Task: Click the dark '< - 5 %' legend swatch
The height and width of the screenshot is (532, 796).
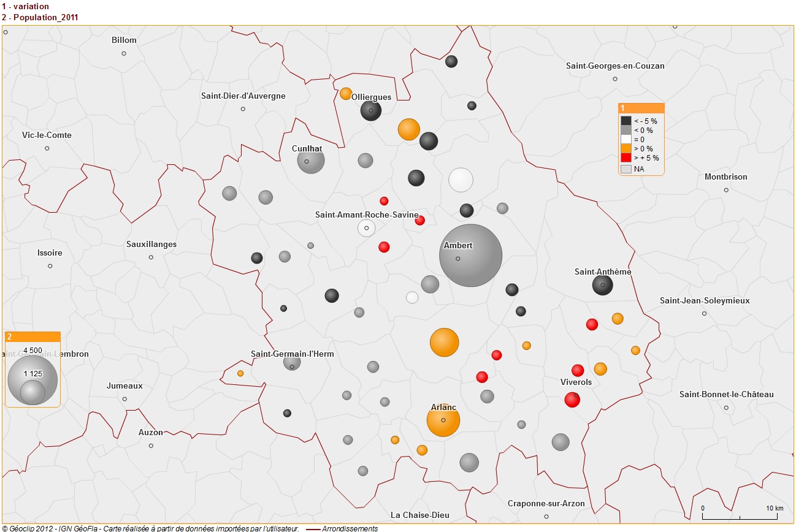Action: click(x=626, y=121)
